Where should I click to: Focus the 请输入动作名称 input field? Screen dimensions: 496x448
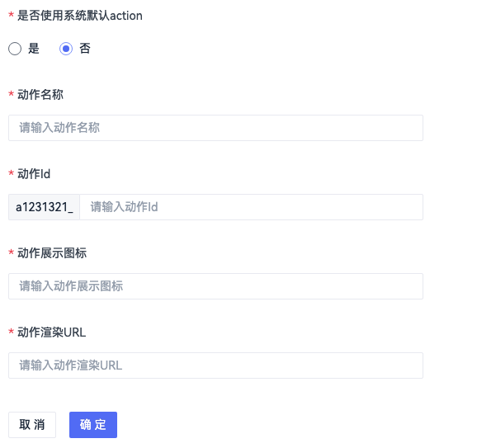tap(215, 128)
